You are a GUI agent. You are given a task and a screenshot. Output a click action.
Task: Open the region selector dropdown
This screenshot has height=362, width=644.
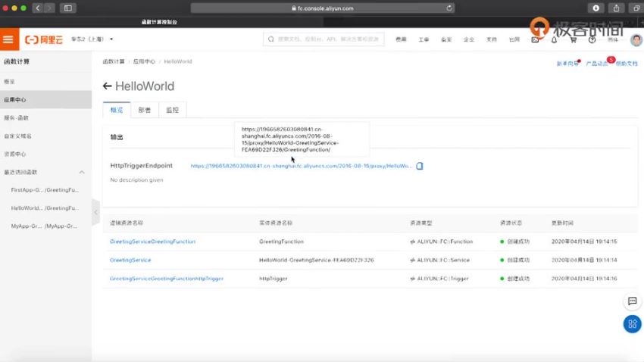(92, 39)
